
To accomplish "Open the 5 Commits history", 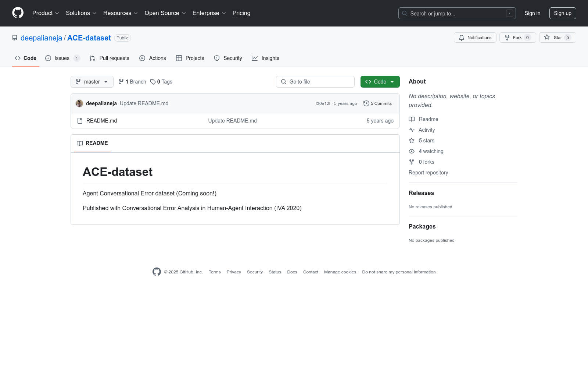I will [377, 103].
